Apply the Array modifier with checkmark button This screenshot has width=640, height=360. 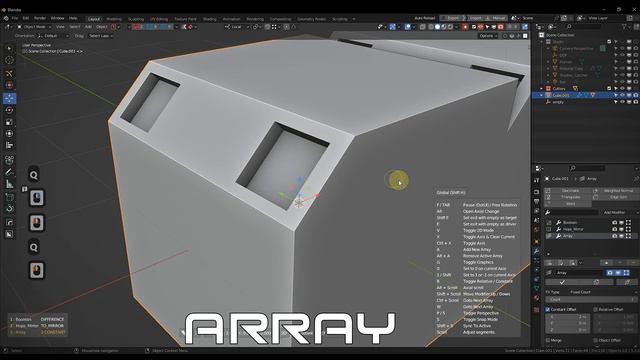[562, 282]
